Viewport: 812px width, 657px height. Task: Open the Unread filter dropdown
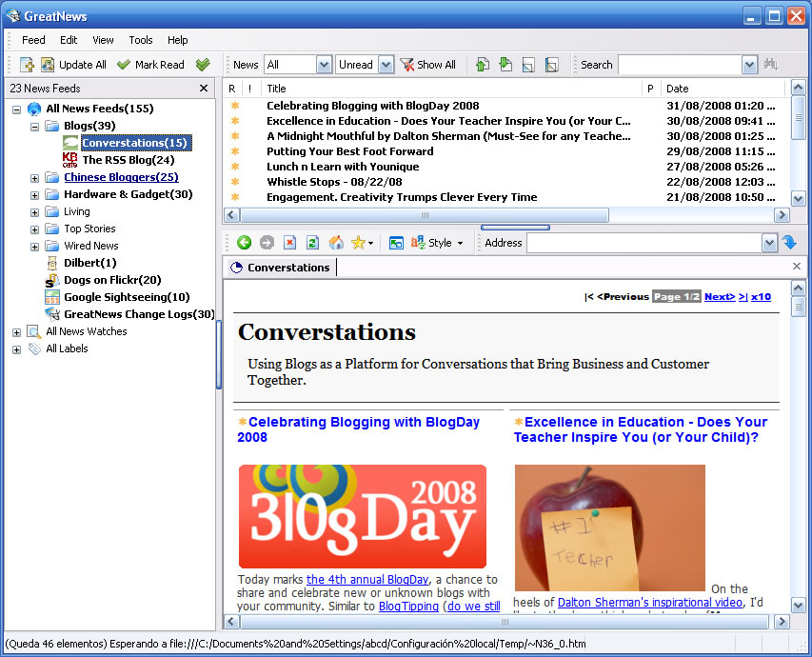tap(386, 65)
